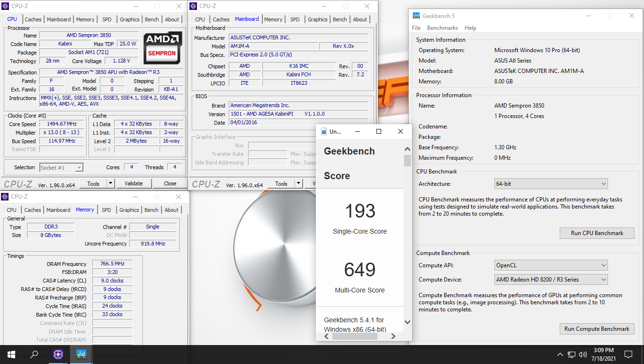Click Tools button in CPU window
This screenshot has height=364, width=644.
(93, 183)
